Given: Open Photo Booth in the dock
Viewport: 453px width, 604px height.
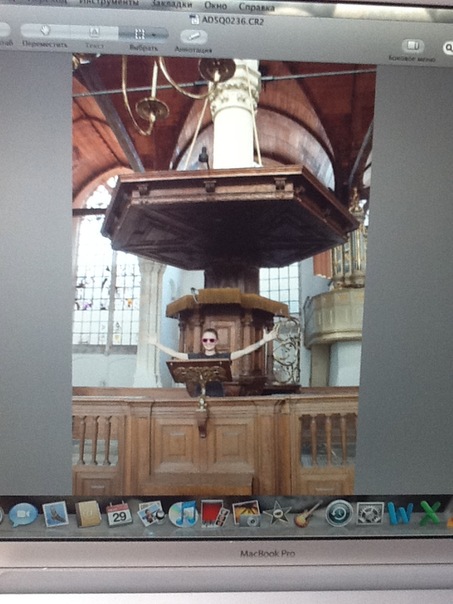Looking at the screenshot, I should (x=215, y=513).
